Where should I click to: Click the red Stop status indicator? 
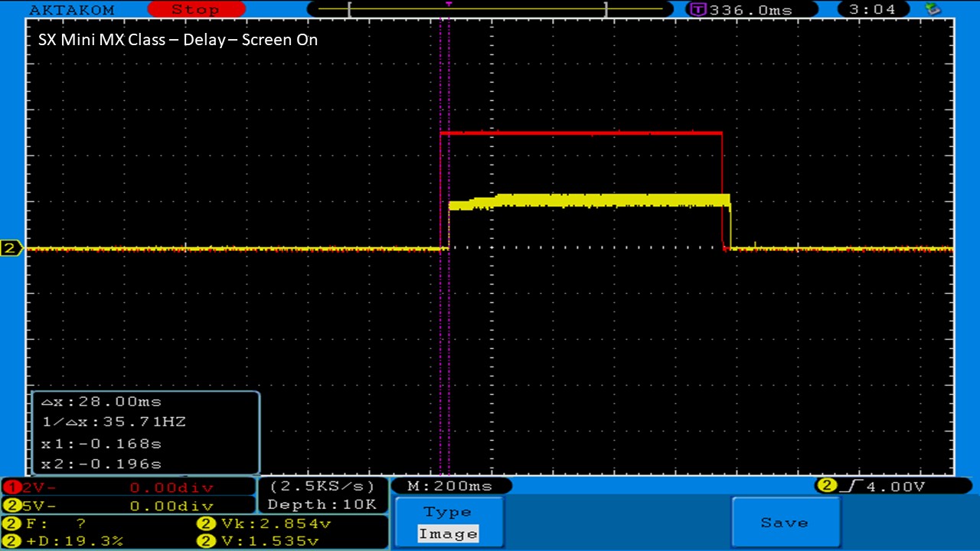click(x=196, y=10)
